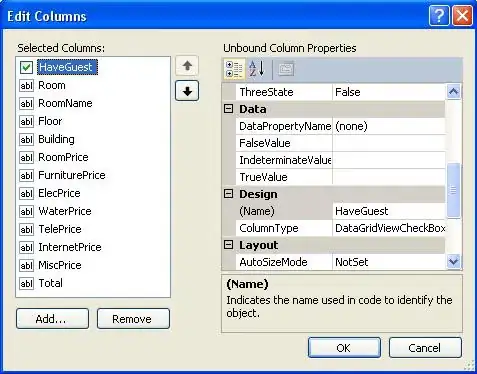The height and width of the screenshot is (374, 477).
Task: Click the Add... button
Action: (x=52, y=319)
